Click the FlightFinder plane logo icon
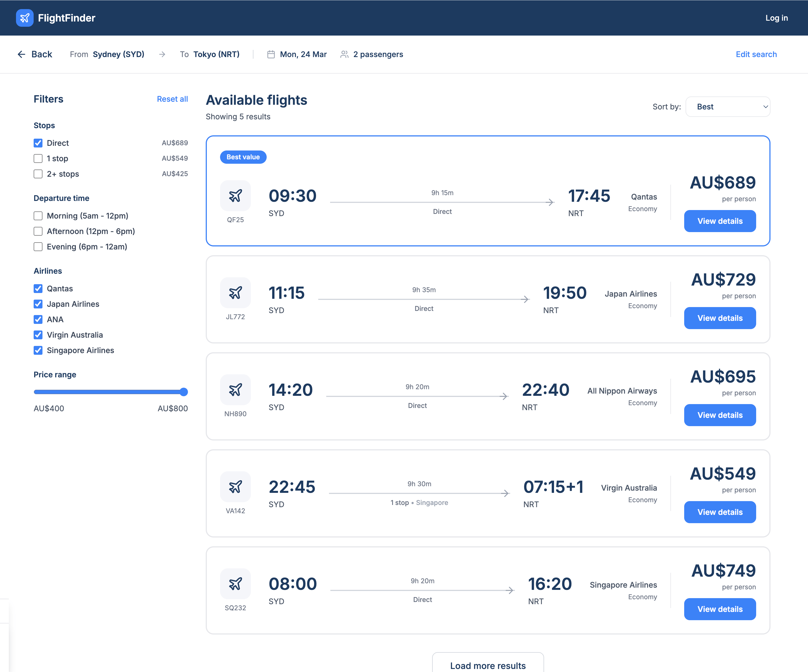The image size is (808, 672). [25, 18]
